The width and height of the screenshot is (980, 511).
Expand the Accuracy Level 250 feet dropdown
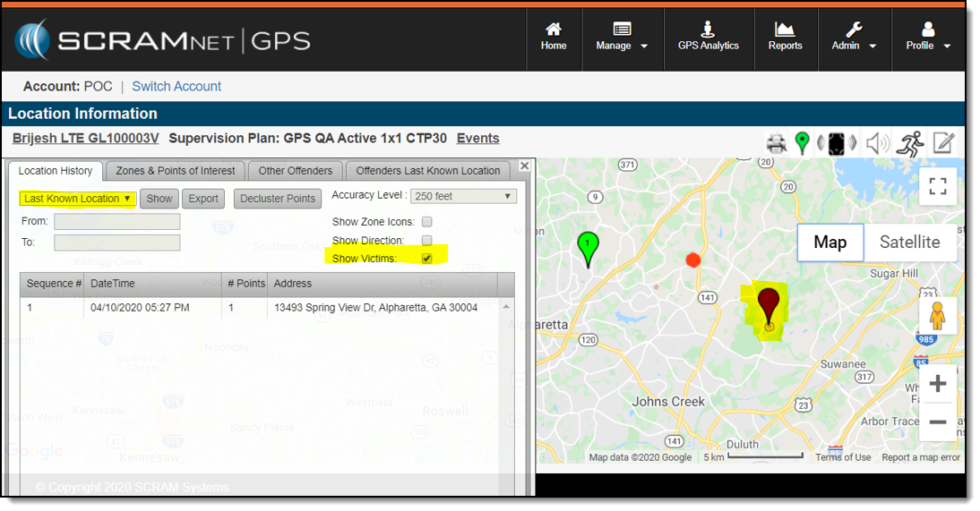point(463,196)
